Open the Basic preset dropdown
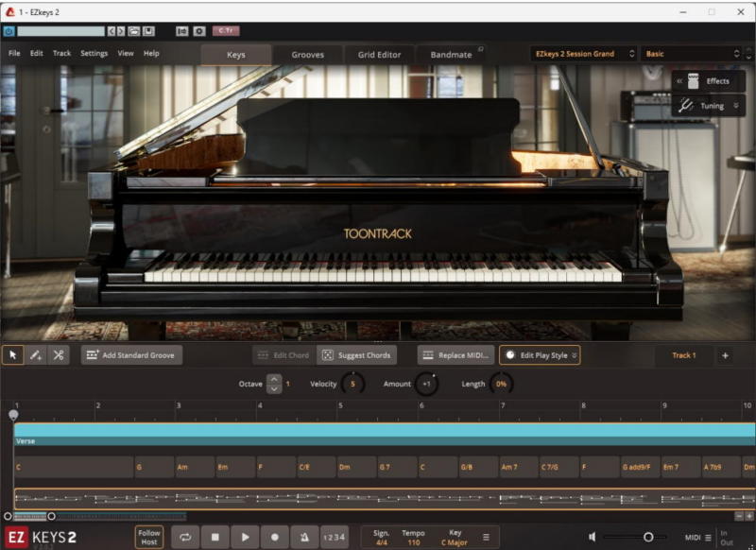This screenshot has width=756, height=550. click(692, 54)
